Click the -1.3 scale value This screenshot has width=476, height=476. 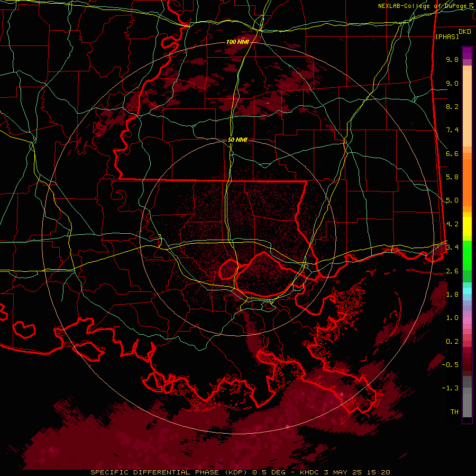(450, 388)
